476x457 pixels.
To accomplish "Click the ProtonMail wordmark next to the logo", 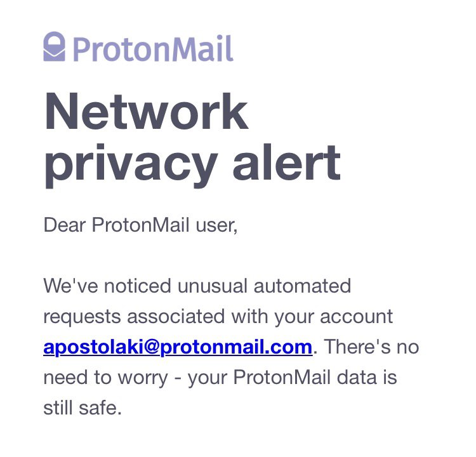I will point(154,49).
